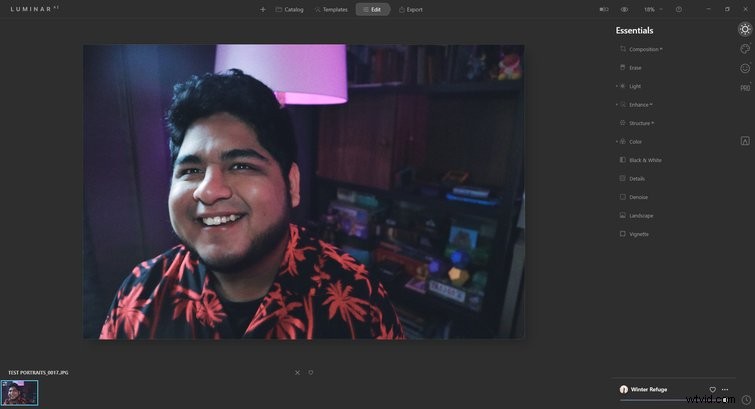
Task: Open the Export tab
Action: pos(411,10)
